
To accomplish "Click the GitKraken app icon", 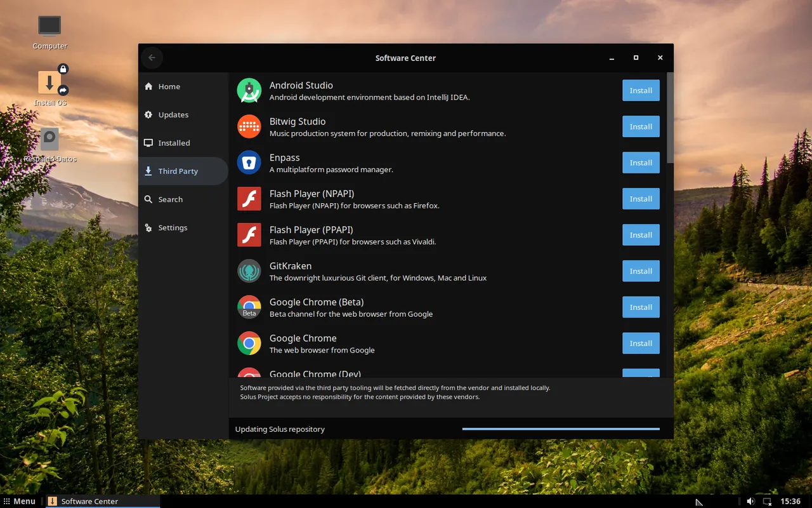I will pos(249,271).
